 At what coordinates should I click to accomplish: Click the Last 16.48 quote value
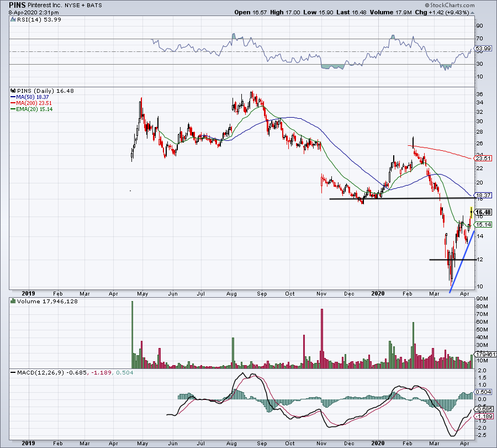click(x=351, y=12)
